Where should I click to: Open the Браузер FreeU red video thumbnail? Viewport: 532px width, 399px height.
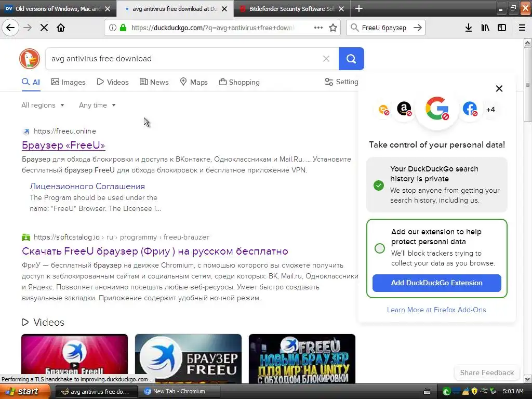tap(75, 358)
